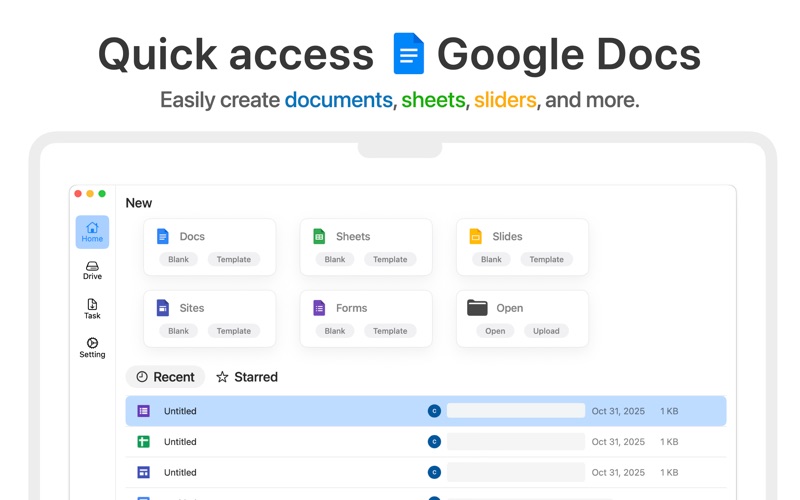Click 1 KB size in third row
The width and height of the screenshot is (800, 500).
tap(669, 472)
